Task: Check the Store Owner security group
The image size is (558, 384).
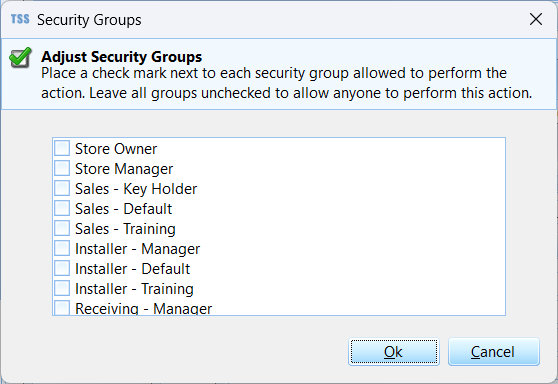Action: click(62, 148)
